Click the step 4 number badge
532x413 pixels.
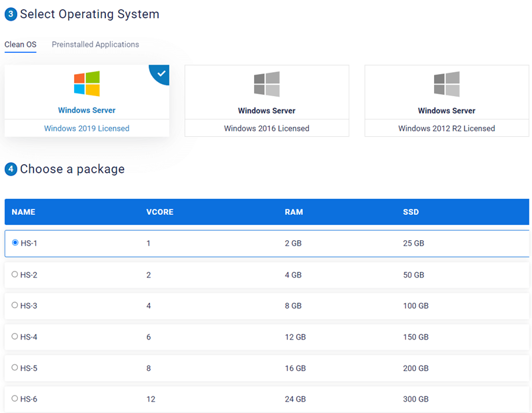[x=11, y=169]
